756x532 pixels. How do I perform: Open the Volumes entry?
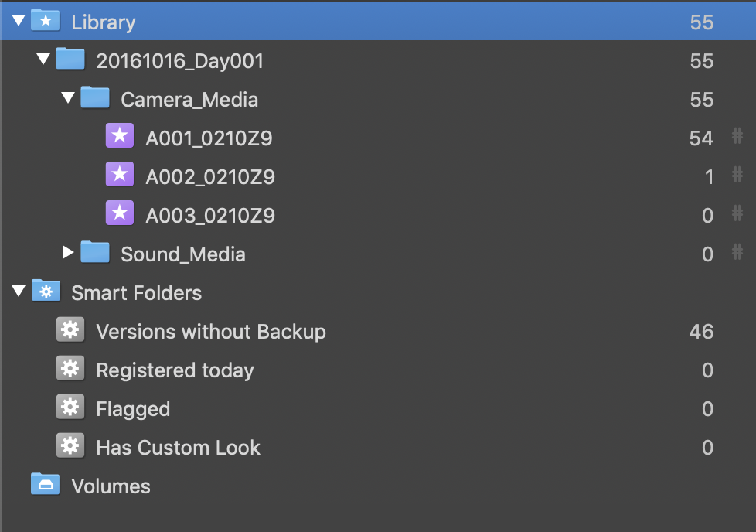[111, 486]
